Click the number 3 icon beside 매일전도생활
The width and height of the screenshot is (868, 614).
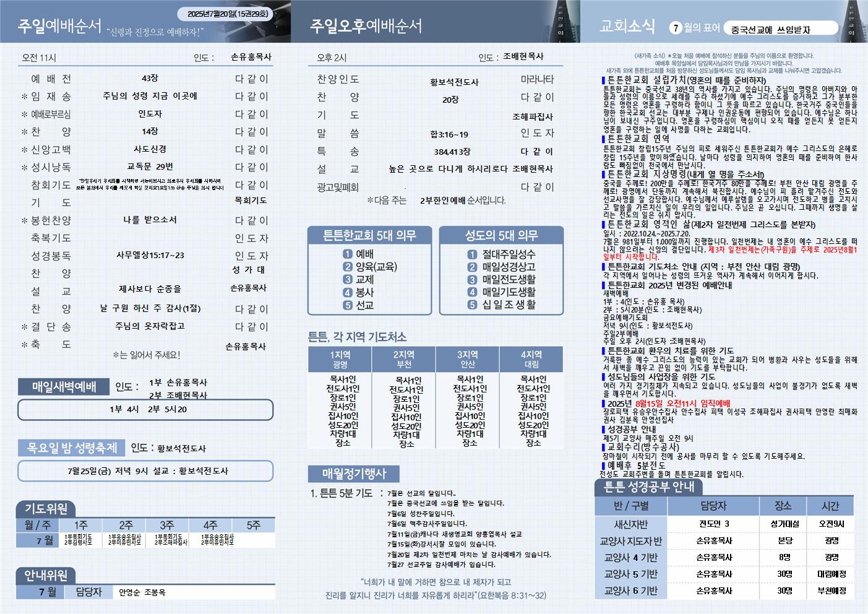(473, 280)
